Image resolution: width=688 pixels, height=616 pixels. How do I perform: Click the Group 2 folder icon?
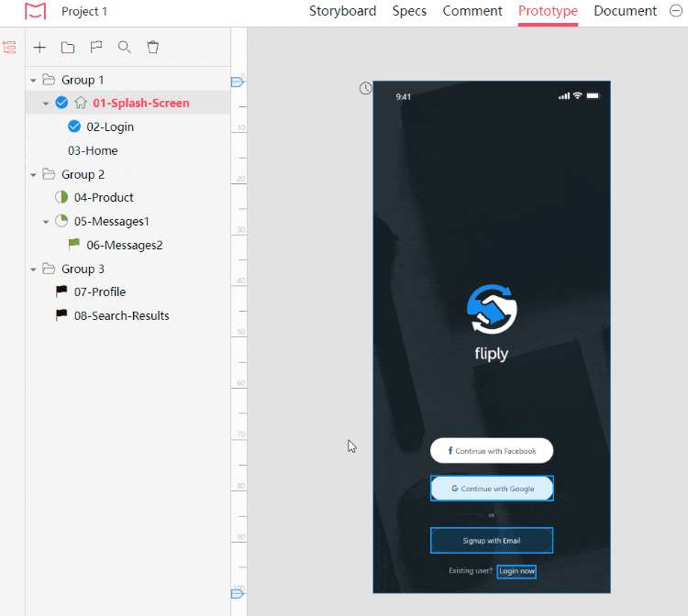(49, 174)
